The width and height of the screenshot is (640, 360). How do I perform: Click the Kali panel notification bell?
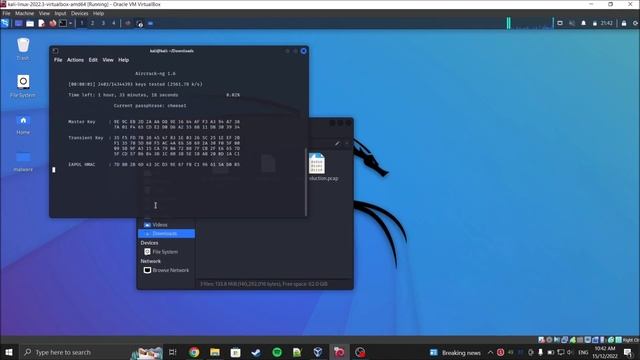583,23
